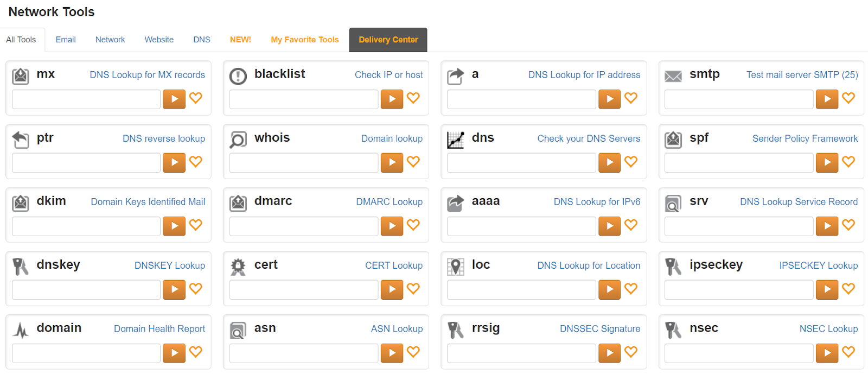The image size is (868, 374).
Task: Open the DNSSEC Signature link
Action: coord(600,329)
